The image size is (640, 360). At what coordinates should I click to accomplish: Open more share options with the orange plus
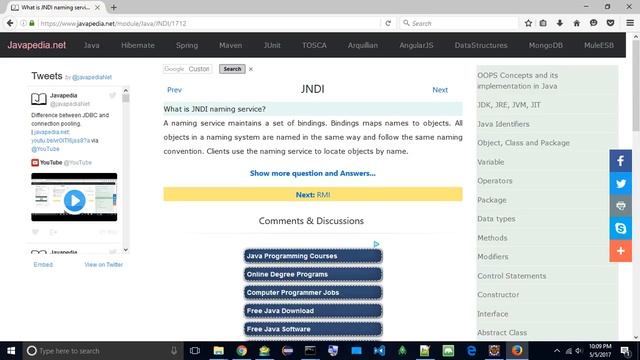coord(620,251)
